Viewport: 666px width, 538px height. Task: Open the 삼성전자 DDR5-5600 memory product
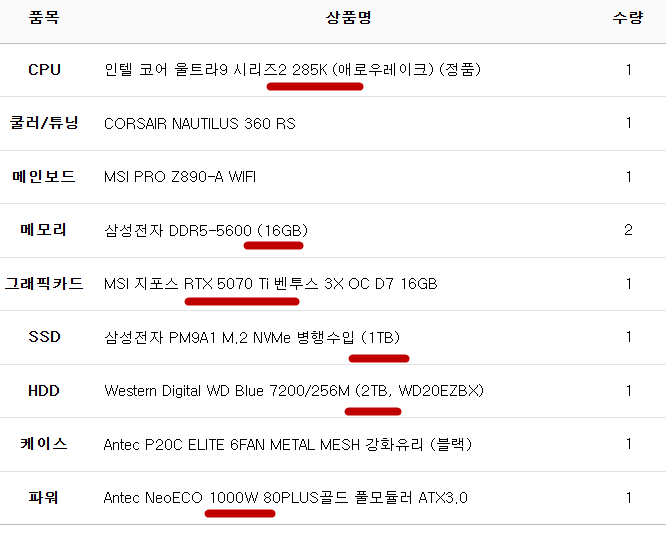click(x=204, y=231)
